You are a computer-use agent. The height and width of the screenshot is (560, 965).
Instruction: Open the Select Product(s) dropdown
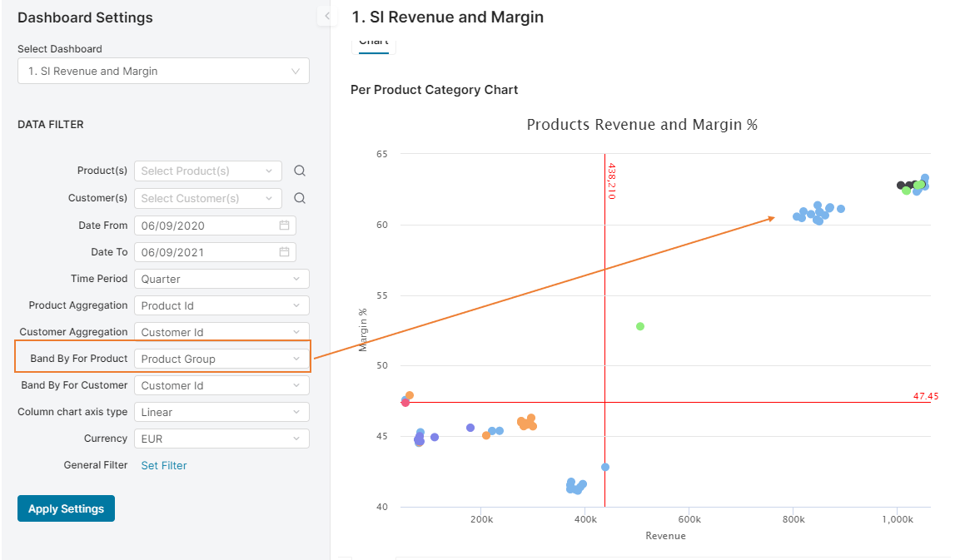(207, 171)
